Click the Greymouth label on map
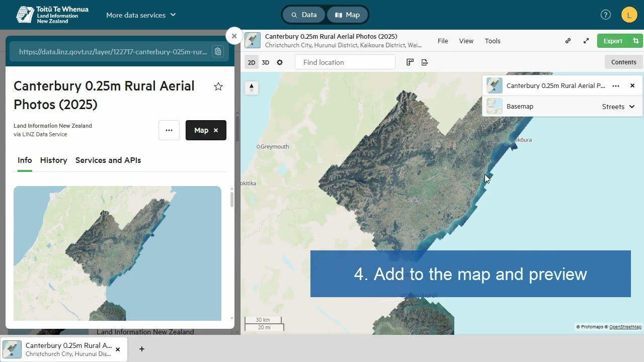Image resolution: width=644 pixels, height=362 pixels. 275,147
